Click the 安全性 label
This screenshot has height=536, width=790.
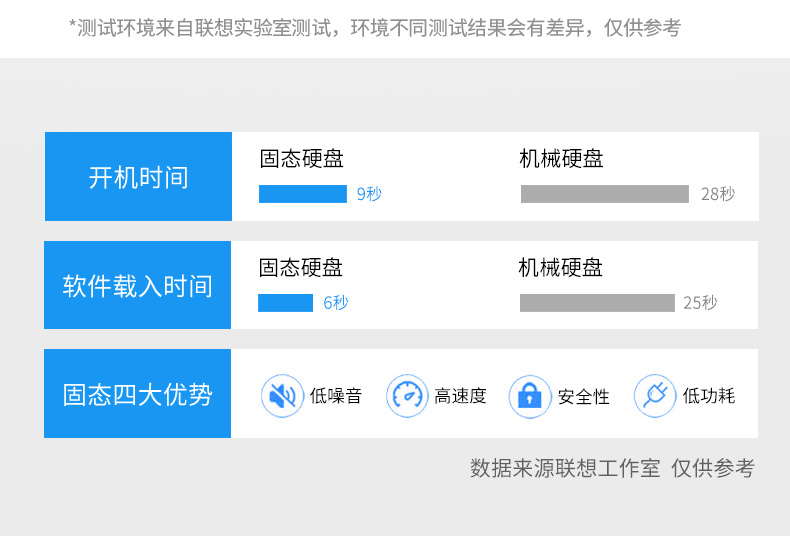pyautogui.click(x=583, y=396)
